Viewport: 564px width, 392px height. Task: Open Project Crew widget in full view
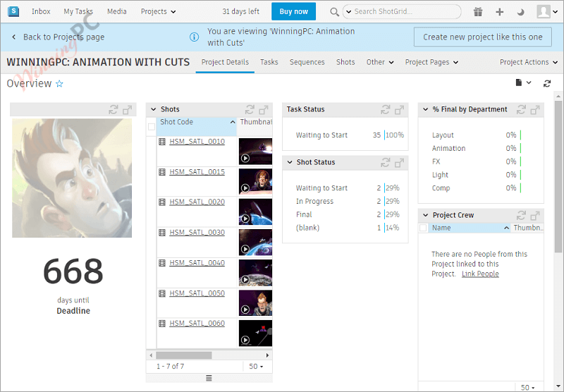click(535, 215)
